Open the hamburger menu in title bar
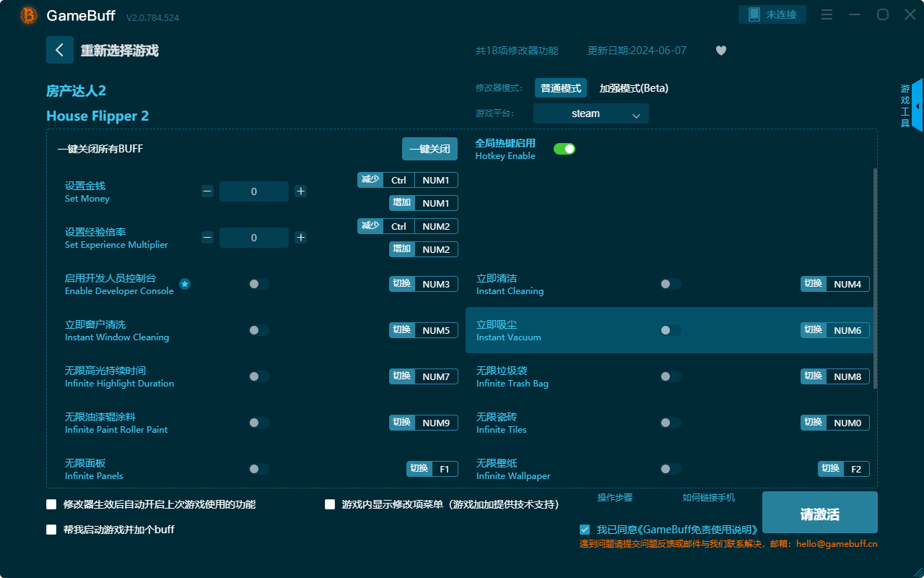Viewport: 924px width, 578px height. pos(827,14)
